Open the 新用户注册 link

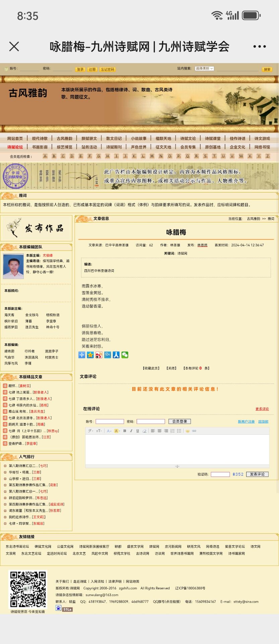(246, 422)
